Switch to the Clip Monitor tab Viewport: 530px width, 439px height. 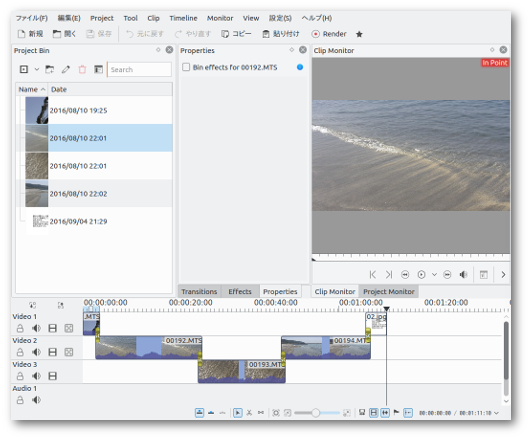(x=335, y=291)
